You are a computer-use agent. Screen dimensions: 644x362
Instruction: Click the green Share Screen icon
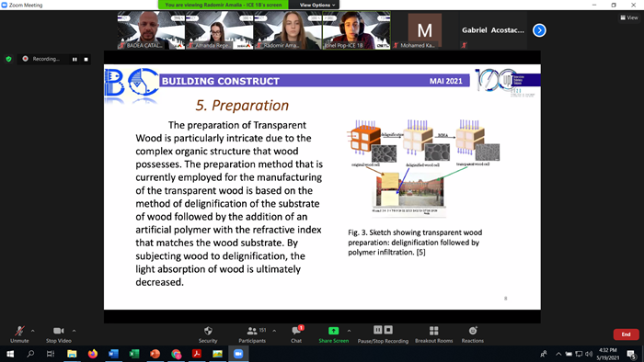[333, 331]
